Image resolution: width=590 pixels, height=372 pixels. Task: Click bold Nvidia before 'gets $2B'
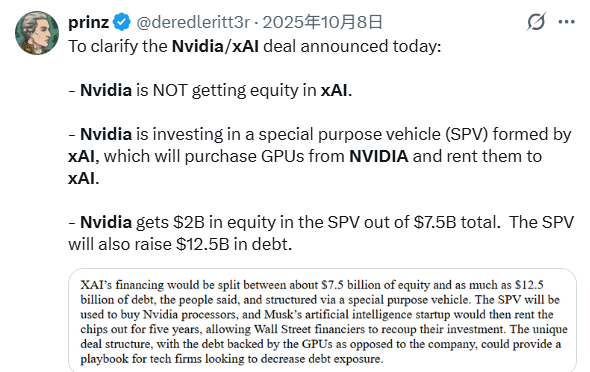106,222
